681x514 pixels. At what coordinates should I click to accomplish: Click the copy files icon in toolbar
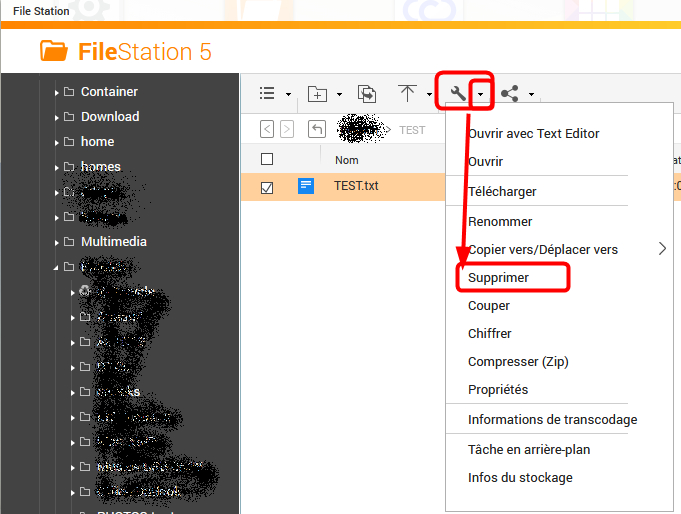coord(367,93)
